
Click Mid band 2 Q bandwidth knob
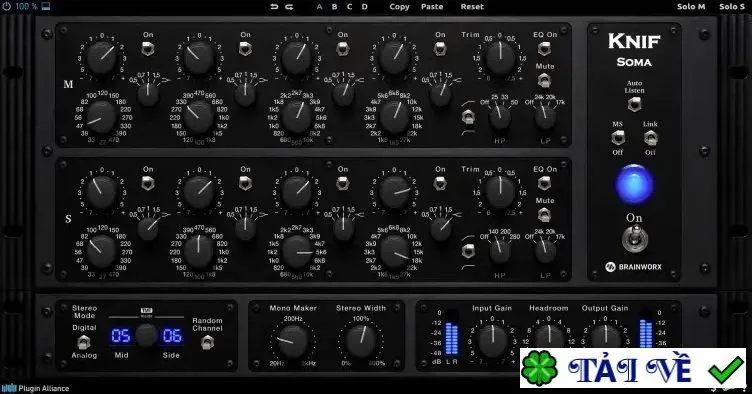[246, 95]
